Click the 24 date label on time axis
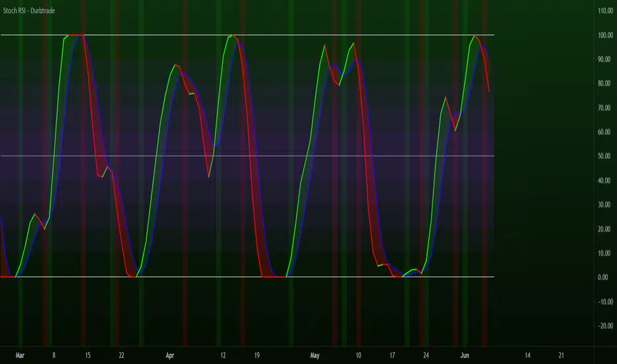 (x=426, y=355)
